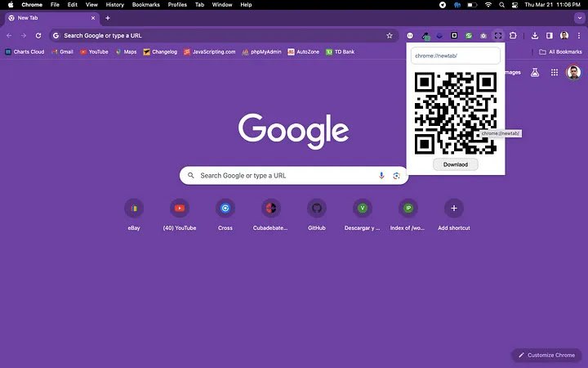
Task: Show Chrome downloads tray icon
Action: tap(535, 36)
